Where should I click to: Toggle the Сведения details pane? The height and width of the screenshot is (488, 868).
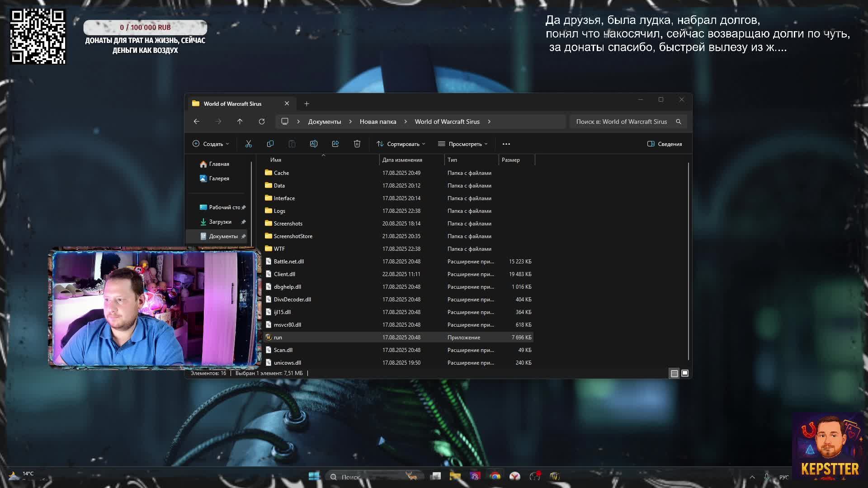[664, 144]
